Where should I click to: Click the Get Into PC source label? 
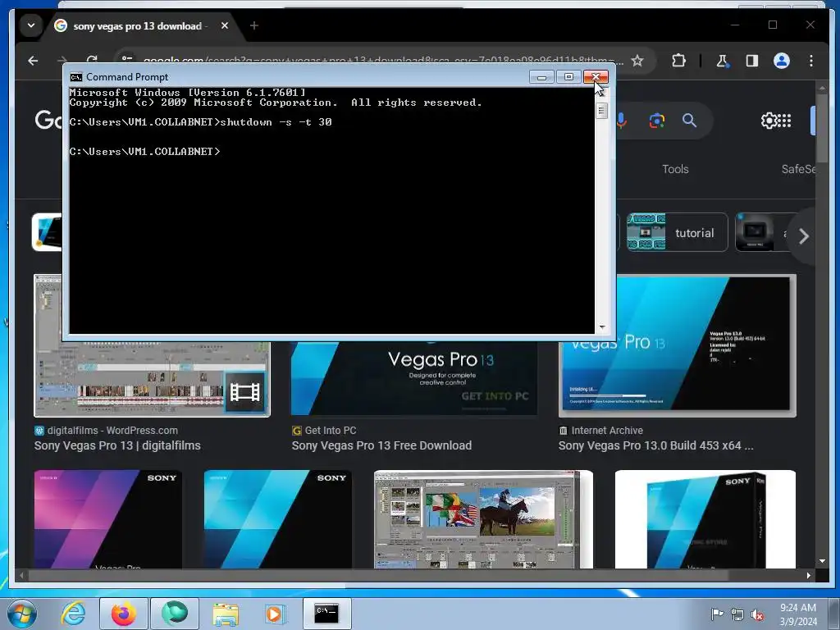coord(330,431)
